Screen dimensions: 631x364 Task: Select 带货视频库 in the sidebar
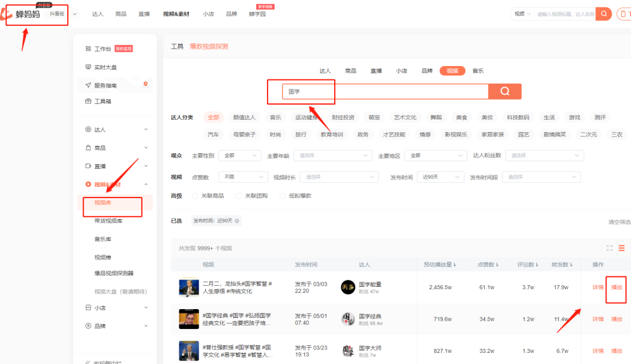coord(108,221)
